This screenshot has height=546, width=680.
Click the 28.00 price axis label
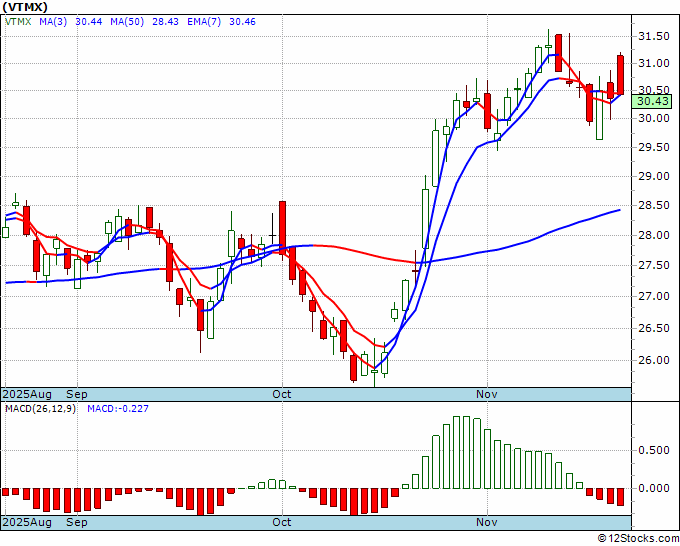pos(654,235)
